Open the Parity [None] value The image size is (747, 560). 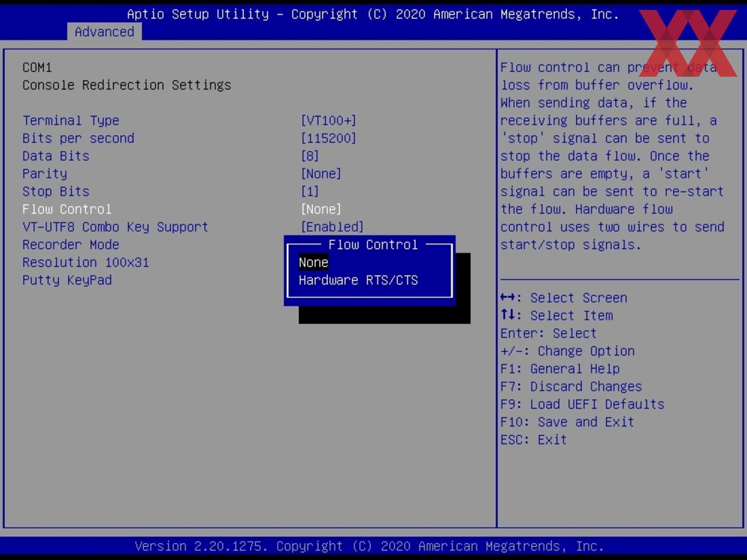321,173
